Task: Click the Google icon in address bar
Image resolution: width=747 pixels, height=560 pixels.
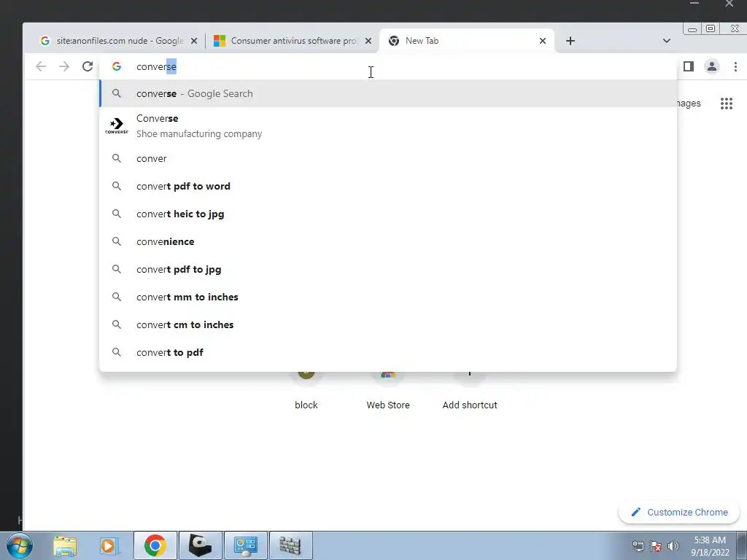Action: point(117,66)
